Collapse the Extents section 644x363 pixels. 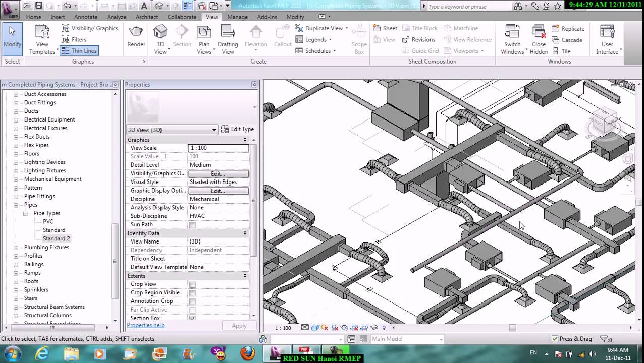click(245, 276)
